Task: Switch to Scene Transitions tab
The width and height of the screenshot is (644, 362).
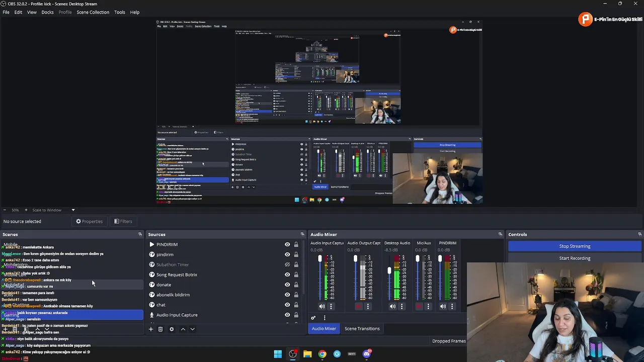Action: point(362,329)
